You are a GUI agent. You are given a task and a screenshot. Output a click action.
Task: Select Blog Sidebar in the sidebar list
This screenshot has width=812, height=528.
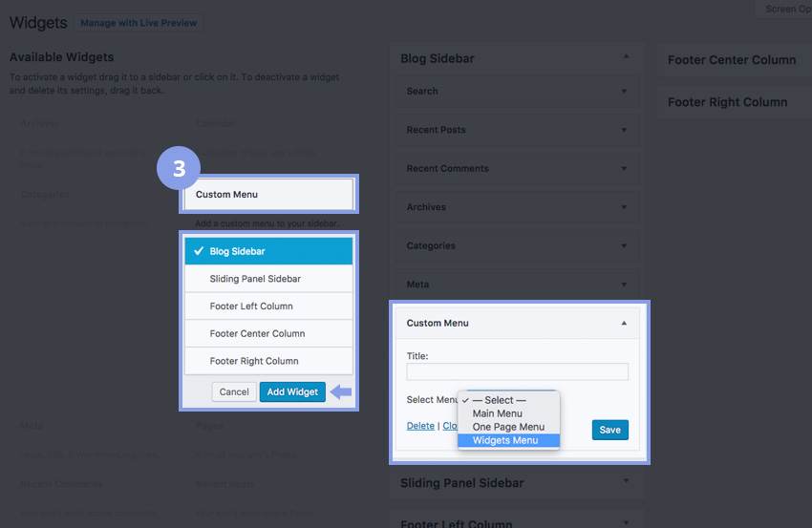point(268,251)
